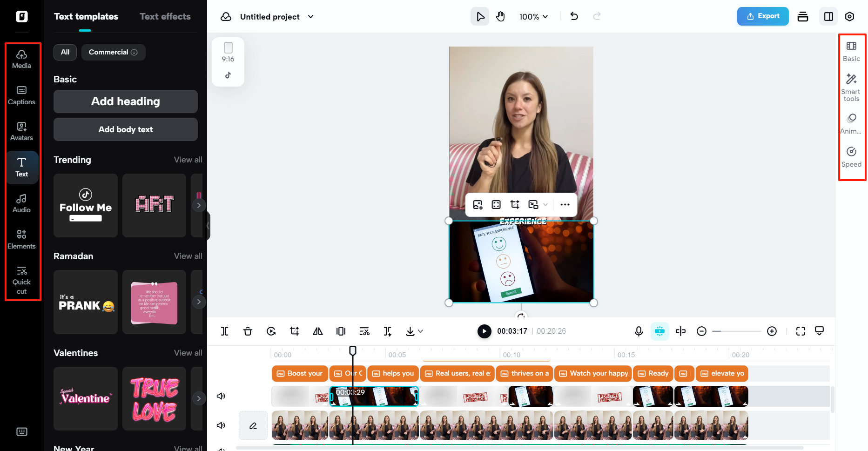Open the Avatars panel

(x=21, y=131)
